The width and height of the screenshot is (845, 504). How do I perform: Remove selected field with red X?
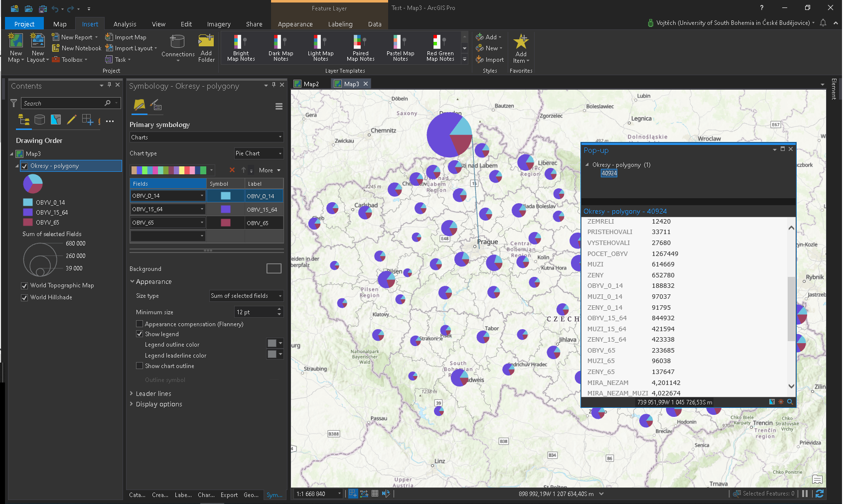(232, 170)
